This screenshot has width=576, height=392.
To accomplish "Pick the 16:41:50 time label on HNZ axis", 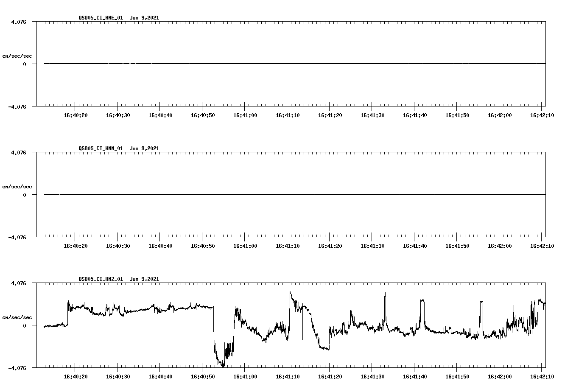I will pyautogui.click(x=457, y=377).
